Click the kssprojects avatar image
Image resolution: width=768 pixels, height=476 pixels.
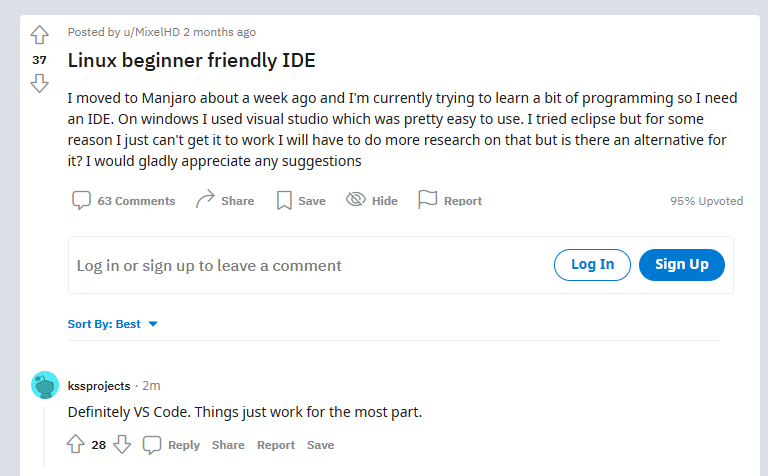[45, 385]
